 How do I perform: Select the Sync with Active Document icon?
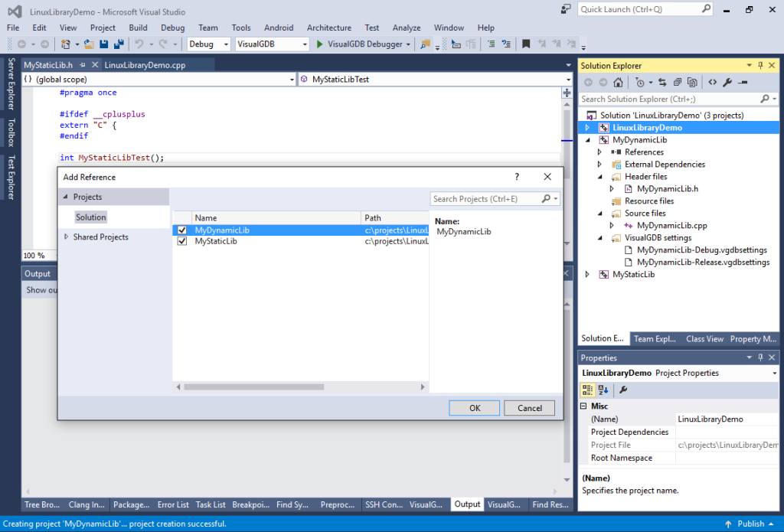click(x=663, y=82)
